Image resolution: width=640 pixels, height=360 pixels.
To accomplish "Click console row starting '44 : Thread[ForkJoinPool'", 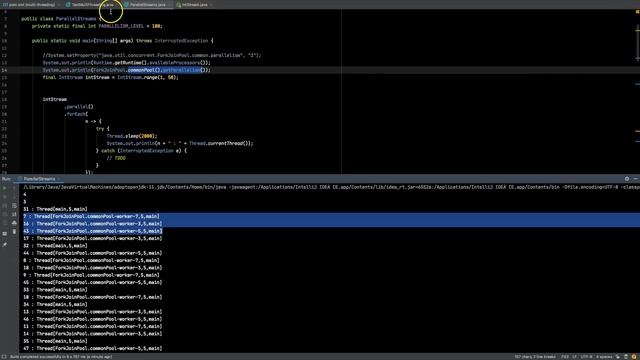I will [x=92, y=253].
